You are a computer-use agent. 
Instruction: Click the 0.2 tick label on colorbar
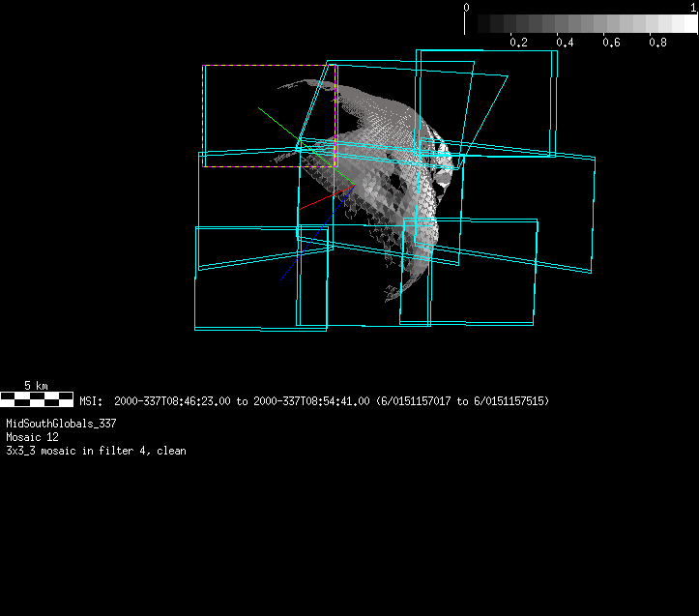518,43
